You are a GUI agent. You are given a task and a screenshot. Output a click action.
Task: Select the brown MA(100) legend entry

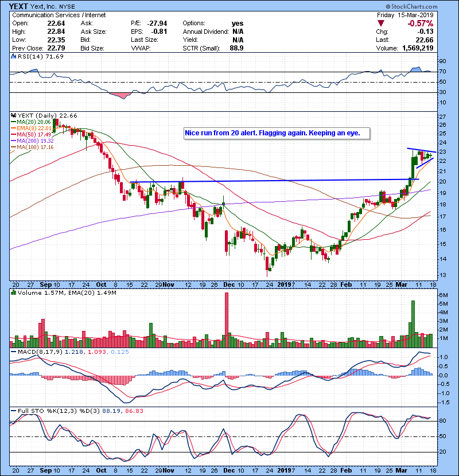click(x=33, y=147)
